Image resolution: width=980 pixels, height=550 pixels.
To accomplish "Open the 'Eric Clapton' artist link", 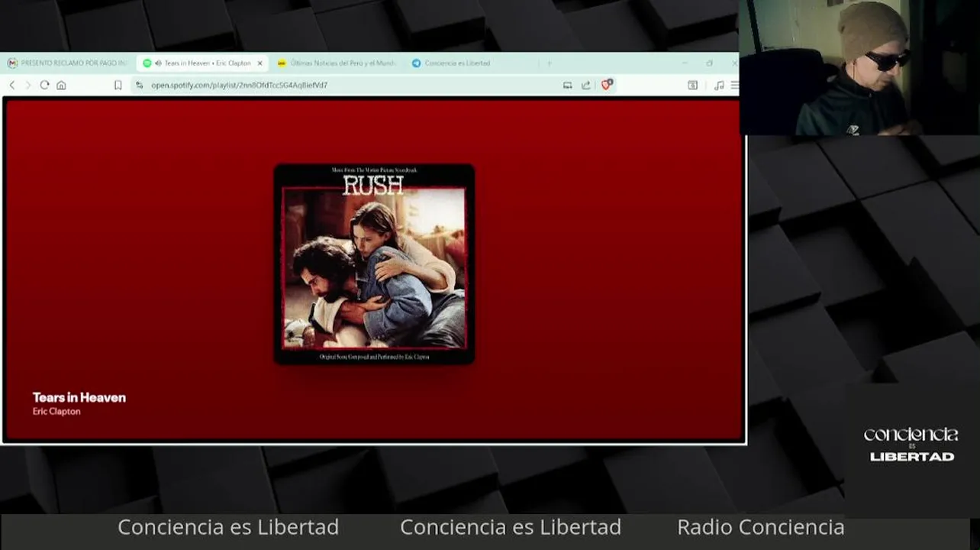I will (56, 411).
